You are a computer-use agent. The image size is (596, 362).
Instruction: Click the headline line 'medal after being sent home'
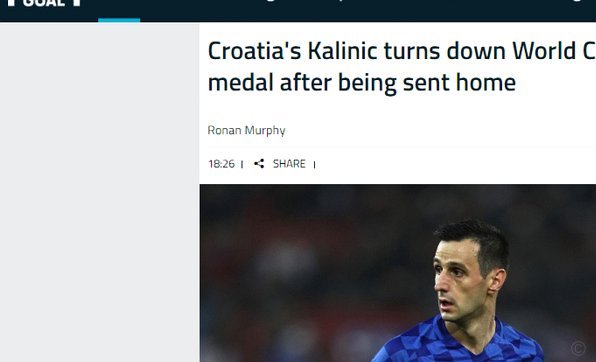point(362,83)
